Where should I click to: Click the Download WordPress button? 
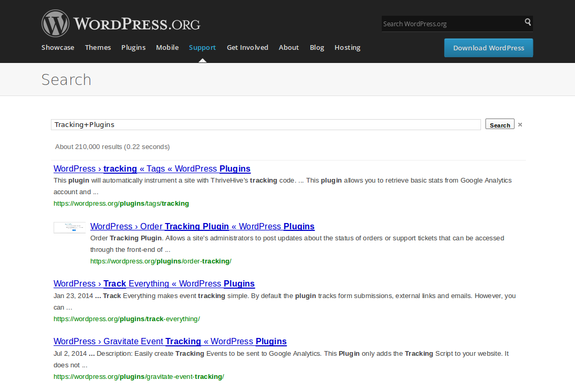tap(488, 48)
